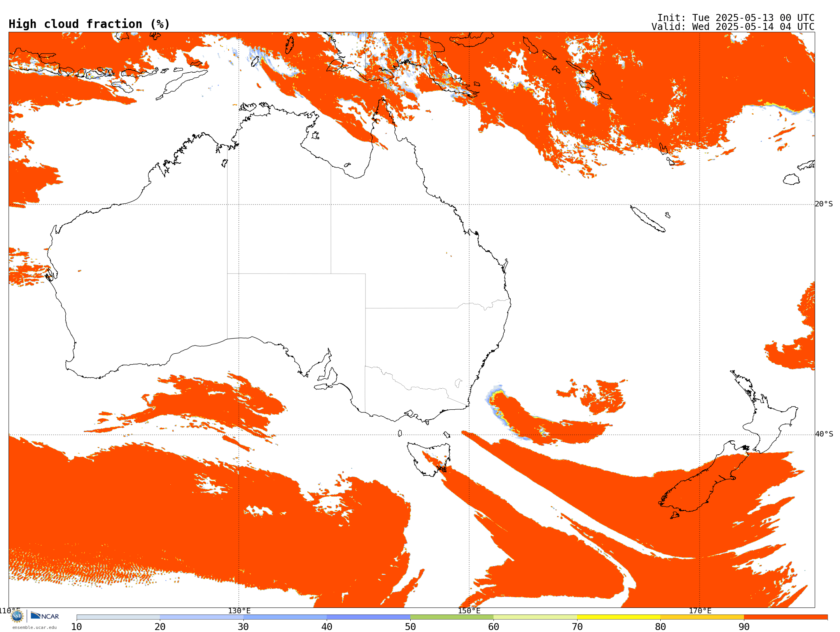Click the colorbar tick label 70

point(577,627)
